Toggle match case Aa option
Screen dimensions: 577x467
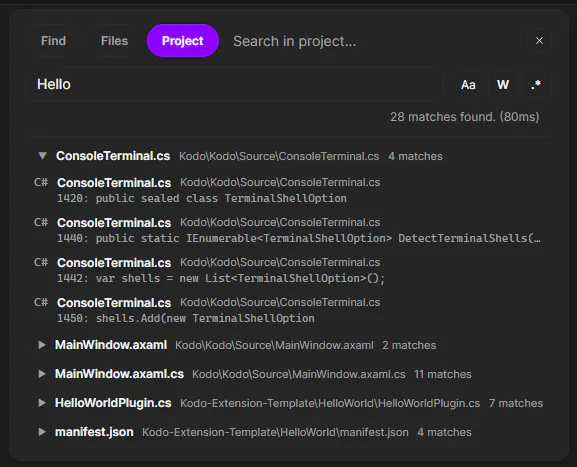468,85
